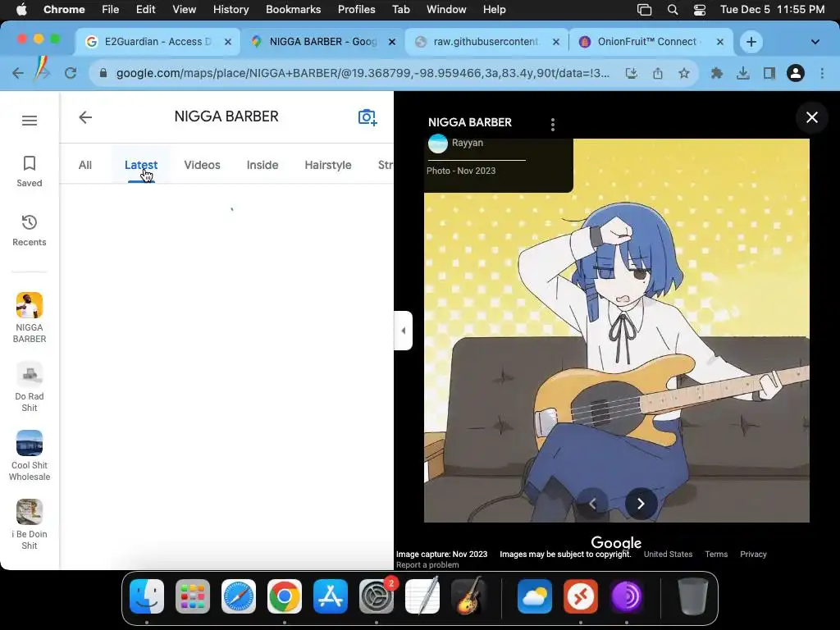Open Launchpad from the dock
The width and height of the screenshot is (840, 630).
pyautogui.click(x=193, y=596)
